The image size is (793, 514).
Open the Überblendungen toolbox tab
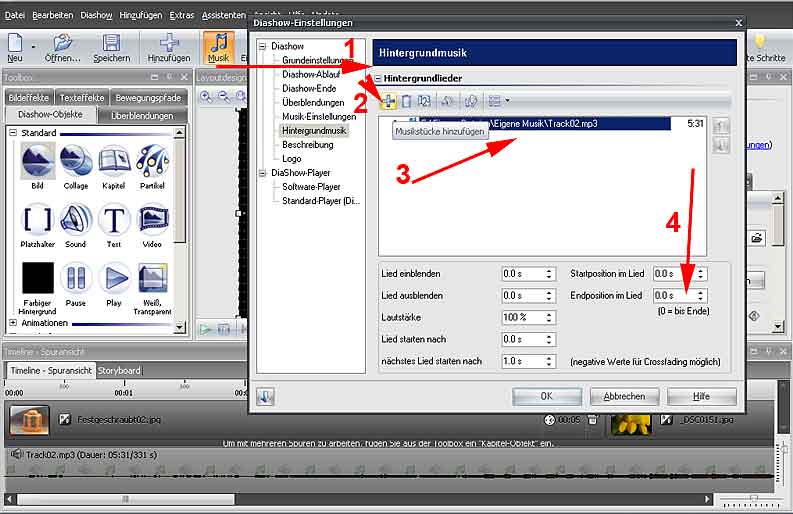[x=141, y=115]
